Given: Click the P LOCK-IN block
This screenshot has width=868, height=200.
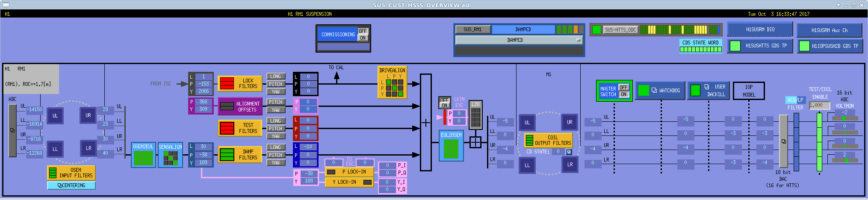Looking at the screenshot, I should pos(349,171).
